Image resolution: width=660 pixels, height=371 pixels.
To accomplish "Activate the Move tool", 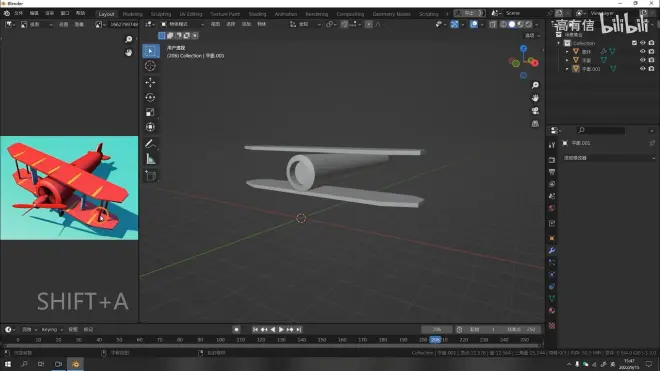I will point(150,83).
